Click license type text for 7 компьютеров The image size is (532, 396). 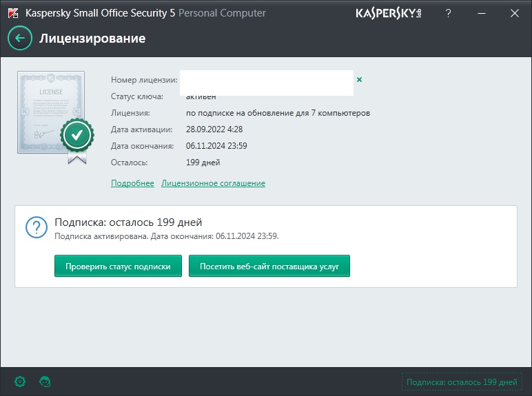pos(278,113)
